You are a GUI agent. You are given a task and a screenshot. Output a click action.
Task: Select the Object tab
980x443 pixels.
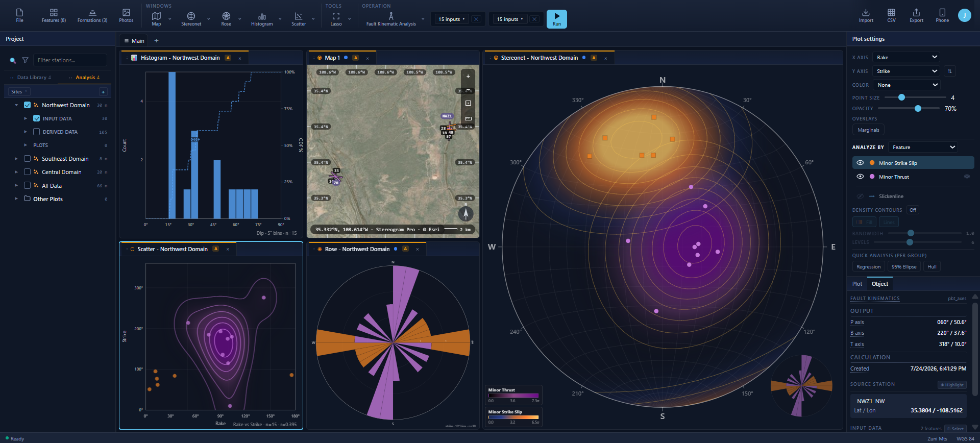click(879, 284)
